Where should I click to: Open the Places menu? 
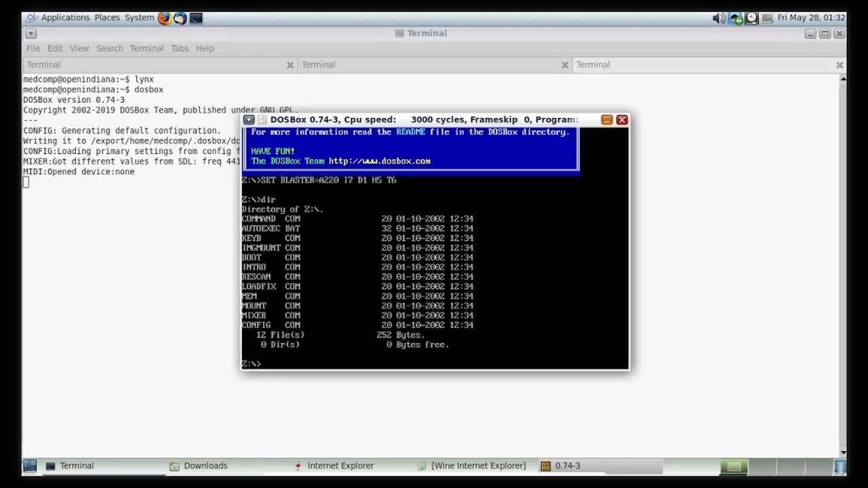pyautogui.click(x=107, y=18)
